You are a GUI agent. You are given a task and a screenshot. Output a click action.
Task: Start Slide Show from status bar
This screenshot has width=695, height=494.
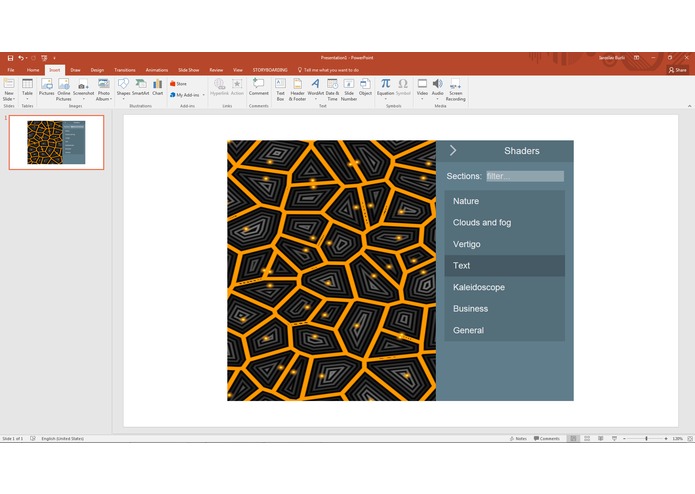click(614, 439)
